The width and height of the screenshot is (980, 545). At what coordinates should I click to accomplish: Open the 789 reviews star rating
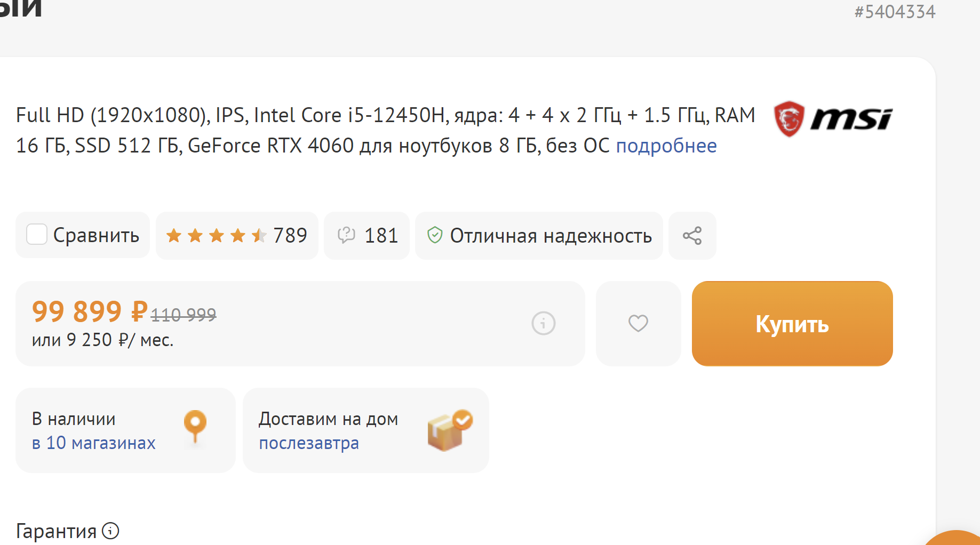coord(236,235)
